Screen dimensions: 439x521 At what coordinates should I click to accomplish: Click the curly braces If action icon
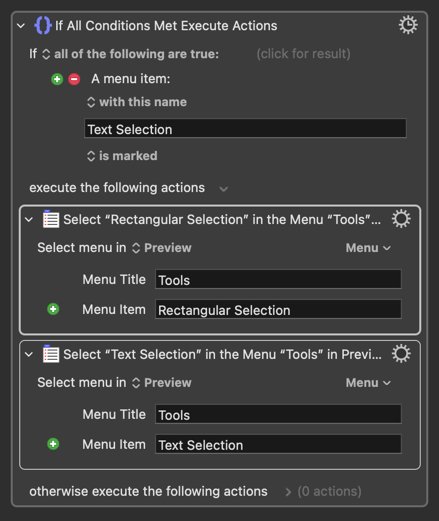tap(43, 26)
